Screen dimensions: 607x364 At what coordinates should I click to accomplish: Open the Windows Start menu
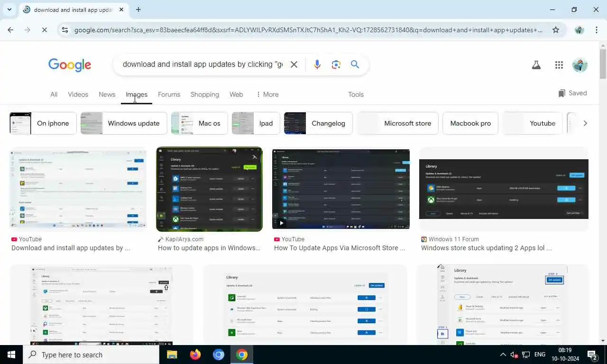[11, 355]
